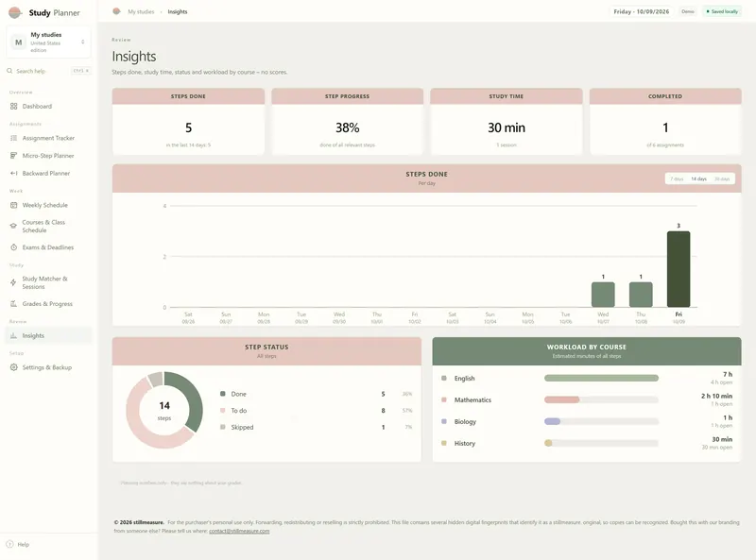Open Exams & Deadlines page
This screenshot has width=756, height=560.
(x=48, y=247)
